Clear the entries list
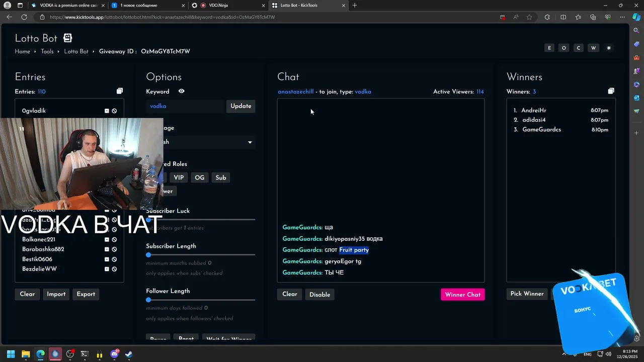This screenshot has height=362, width=644. click(x=27, y=294)
